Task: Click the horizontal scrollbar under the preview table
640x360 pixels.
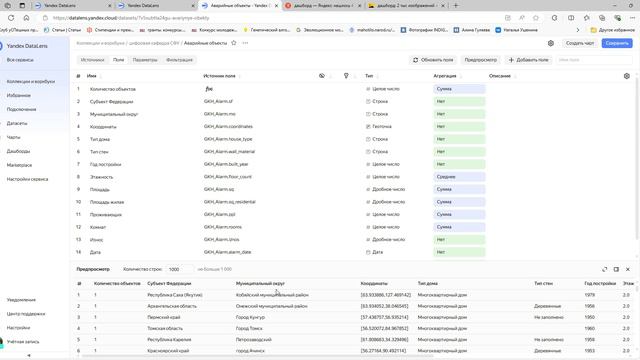Action: (257, 356)
